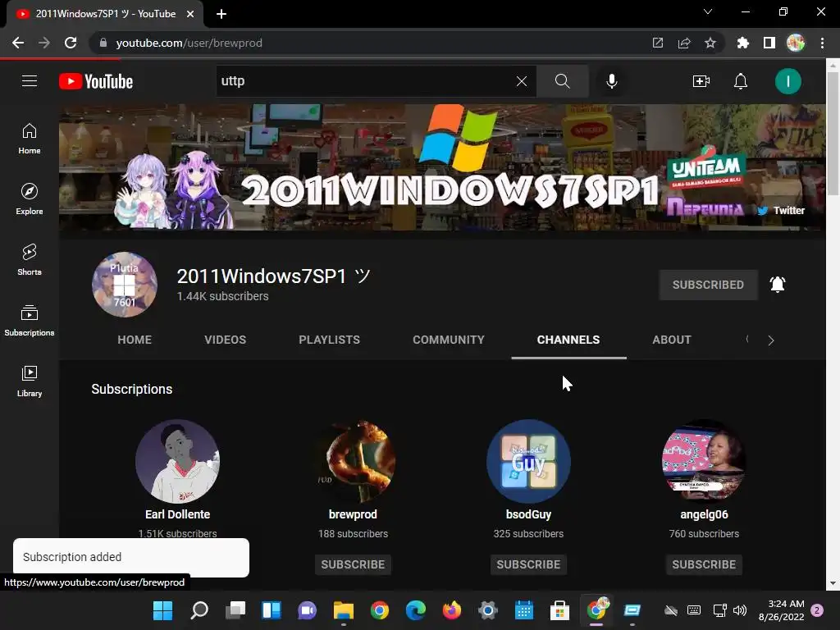
Task: Start voice search with the microphone
Action: [x=611, y=81]
